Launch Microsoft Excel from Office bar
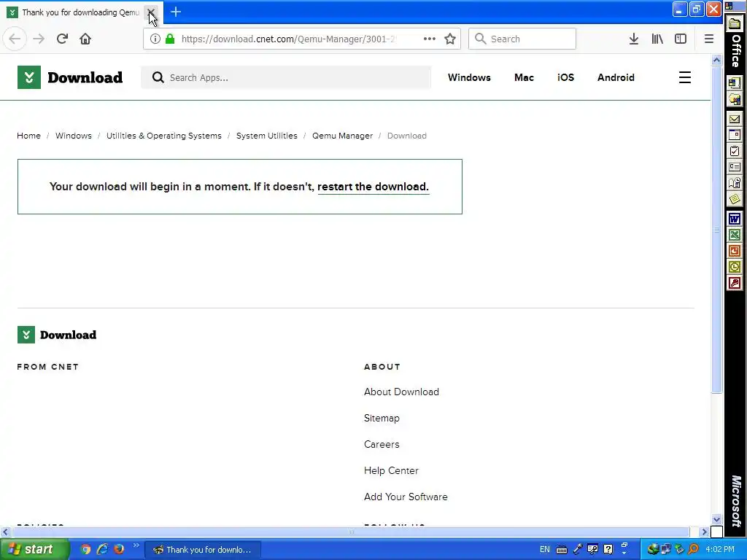Screen dimensions: 747x560 [734, 235]
